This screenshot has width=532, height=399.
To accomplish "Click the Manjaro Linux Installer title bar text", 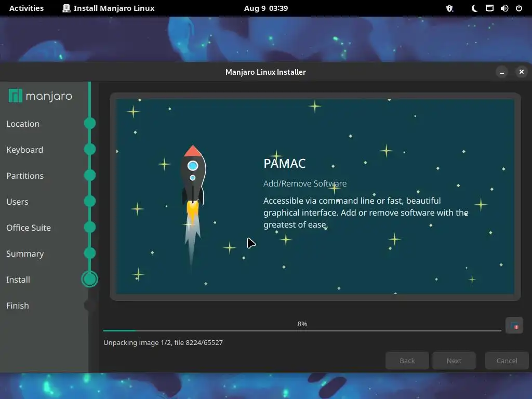I will point(265,72).
